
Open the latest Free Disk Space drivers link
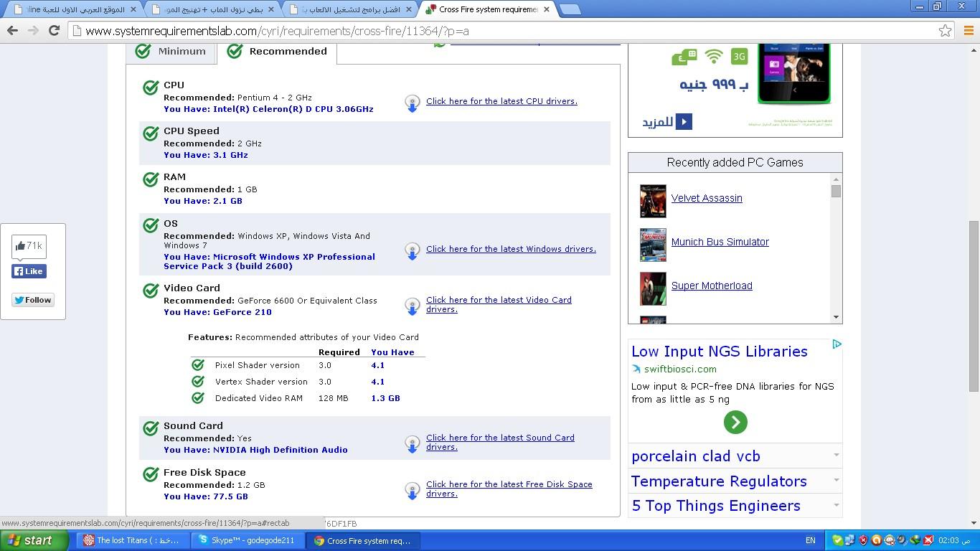pos(509,489)
